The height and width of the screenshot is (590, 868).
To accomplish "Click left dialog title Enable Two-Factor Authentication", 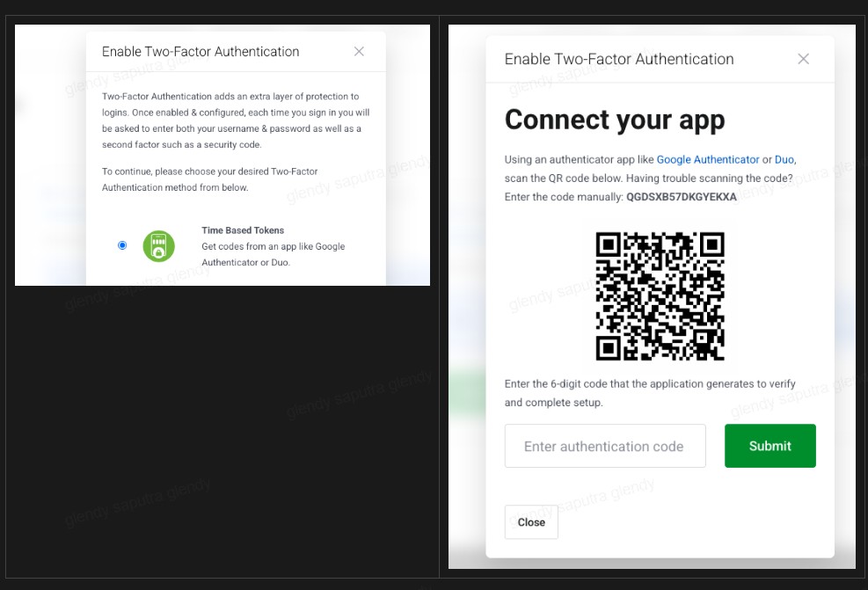I will click(201, 52).
